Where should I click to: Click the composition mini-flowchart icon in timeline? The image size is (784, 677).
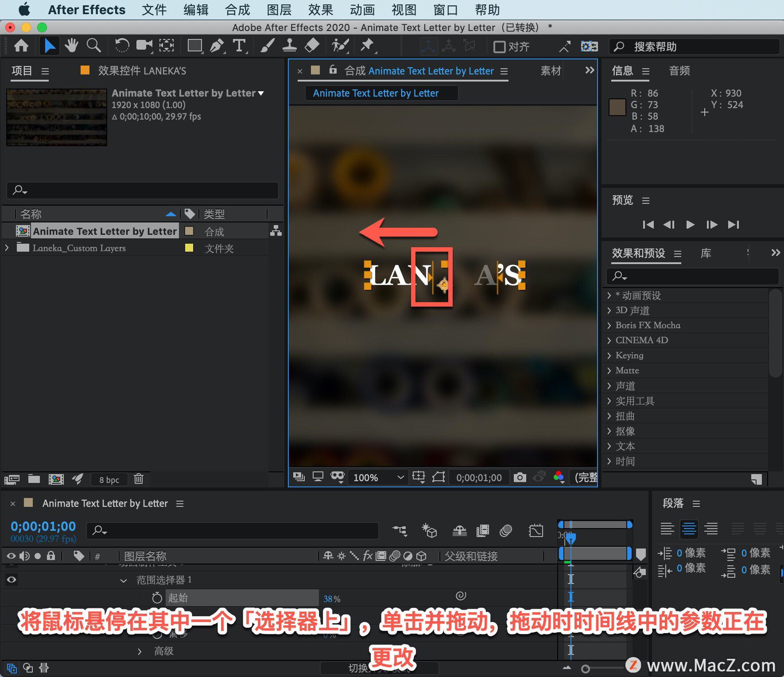pos(400,530)
